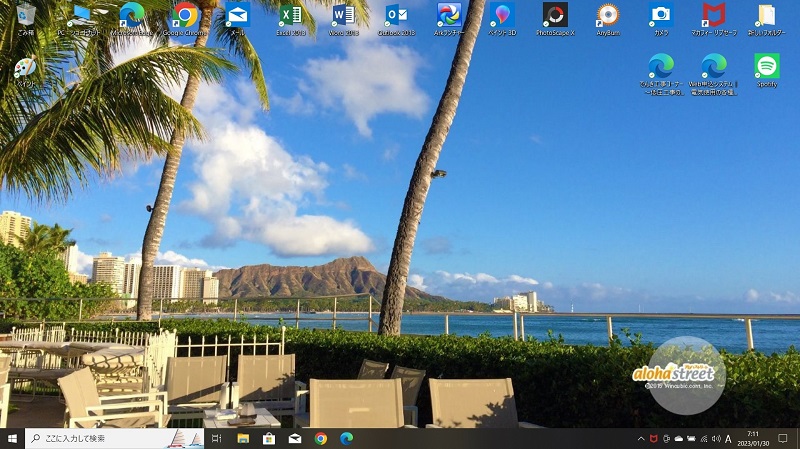Viewport: 800px width, 449px height.
Task: Open Task View from the taskbar
Action: (x=217, y=438)
